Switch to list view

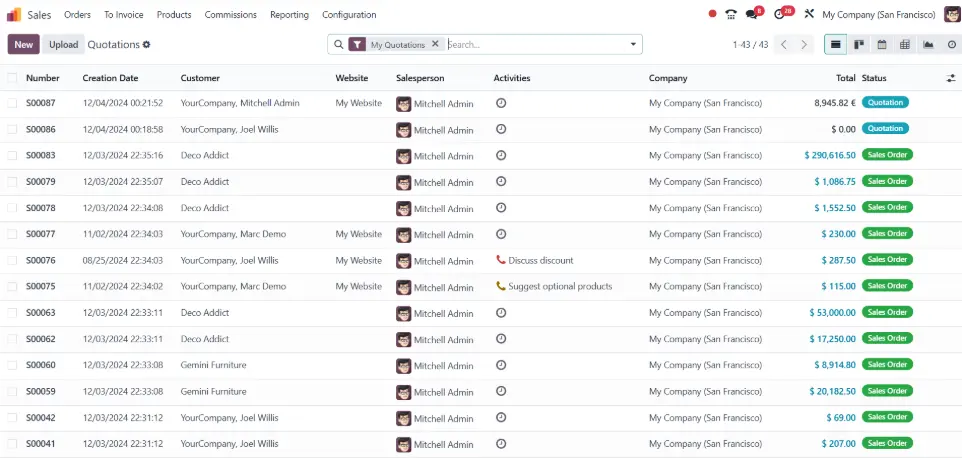point(835,44)
